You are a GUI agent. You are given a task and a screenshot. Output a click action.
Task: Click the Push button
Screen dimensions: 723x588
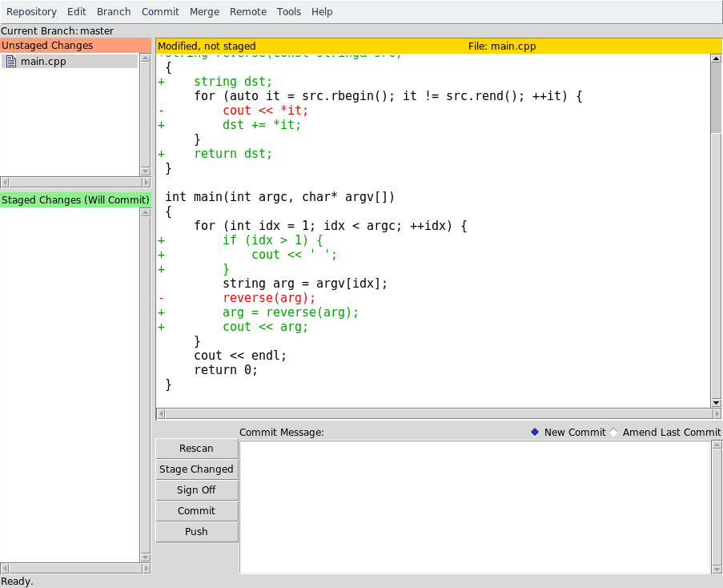(196, 531)
